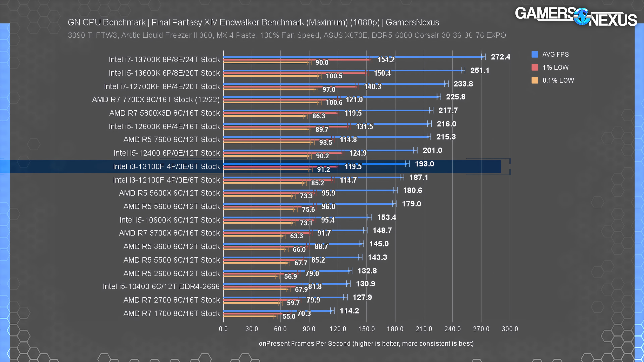Image resolution: width=644 pixels, height=362 pixels.
Task: Click the 251.1 average FPS value
Action: [x=480, y=71]
